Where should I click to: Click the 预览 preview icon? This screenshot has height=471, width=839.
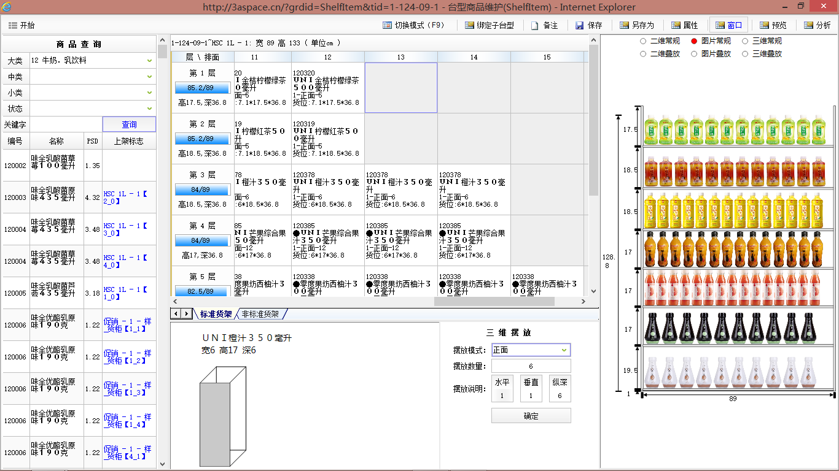[x=765, y=25]
